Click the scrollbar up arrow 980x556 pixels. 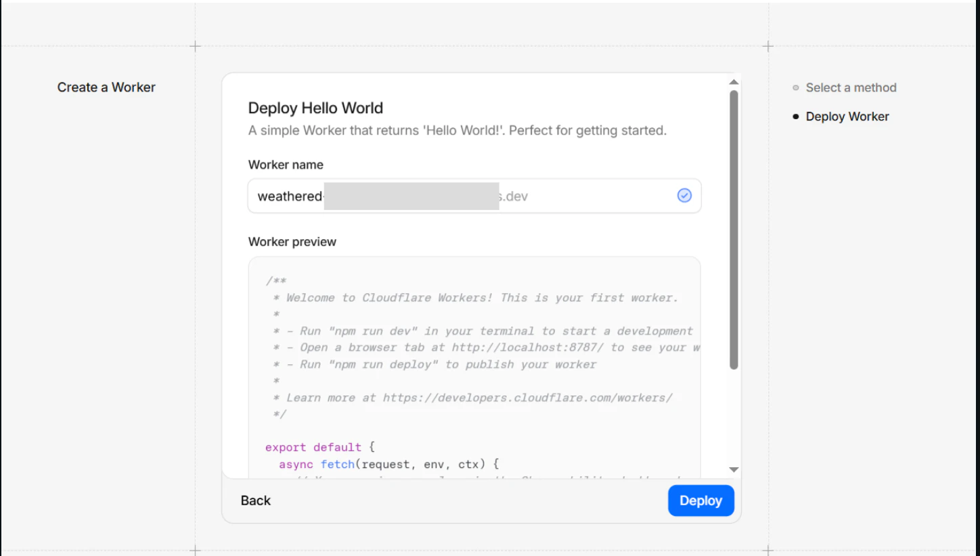click(x=734, y=82)
